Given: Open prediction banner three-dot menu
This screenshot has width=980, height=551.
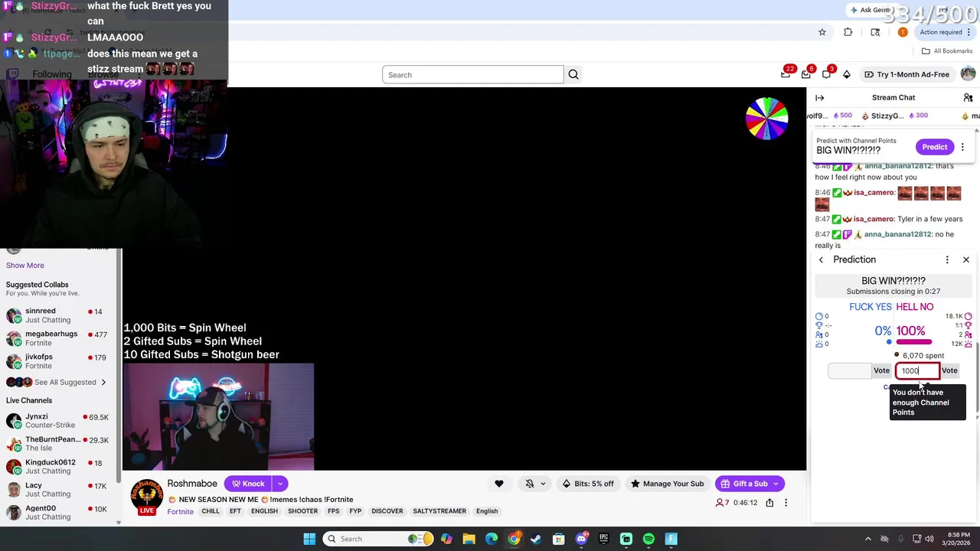Looking at the screenshot, I should [x=962, y=147].
